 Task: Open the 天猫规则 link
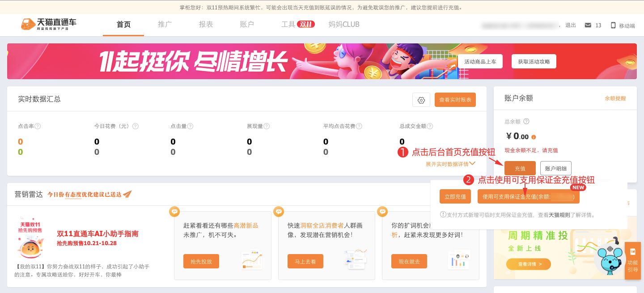559,215
